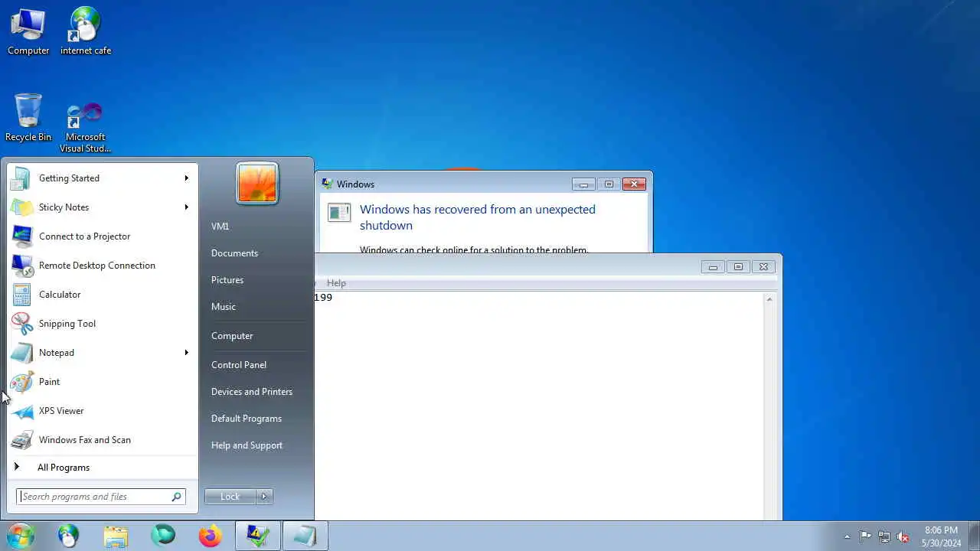Viewport: 980px width, 551px height.
Task: Click the user account picture
Action: (x=257, y=184)
